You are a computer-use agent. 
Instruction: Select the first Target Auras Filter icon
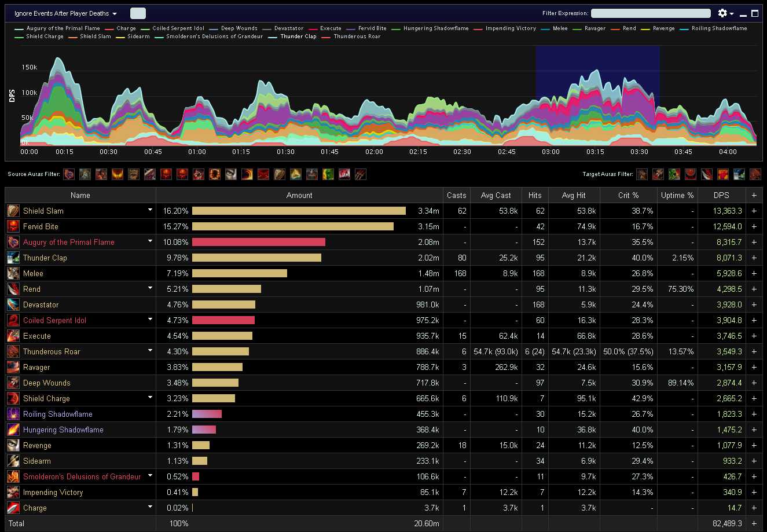pos(642,174)
